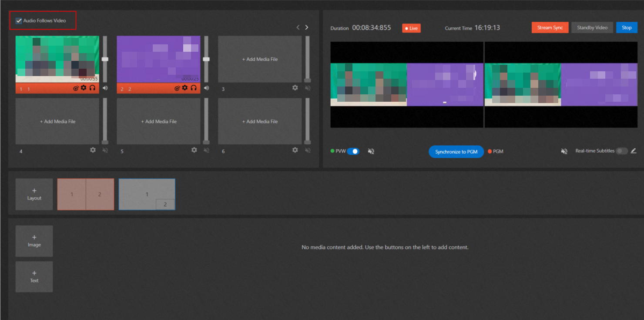Click the PGM program monitor
The image size is (644, 320).
coord(561,85)
